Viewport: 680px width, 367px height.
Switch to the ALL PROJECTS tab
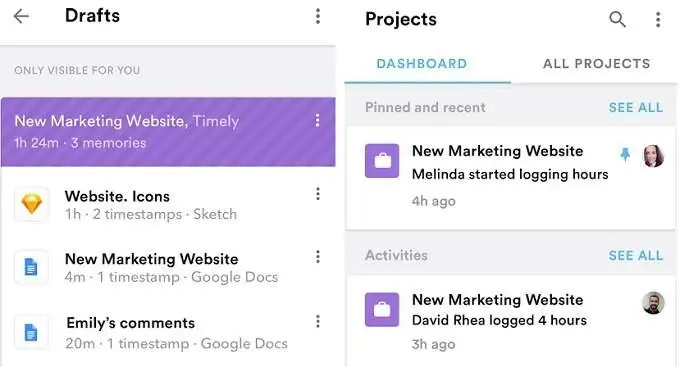[596, 64]
